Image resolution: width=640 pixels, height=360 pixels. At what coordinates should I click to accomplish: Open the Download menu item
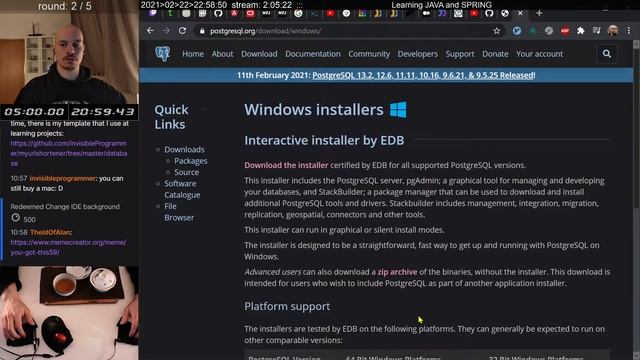click(x=259, y=54)
